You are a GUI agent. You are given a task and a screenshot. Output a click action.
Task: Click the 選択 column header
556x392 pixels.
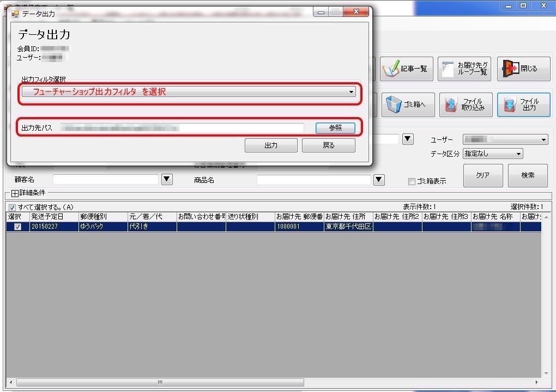tap(18, 217)
